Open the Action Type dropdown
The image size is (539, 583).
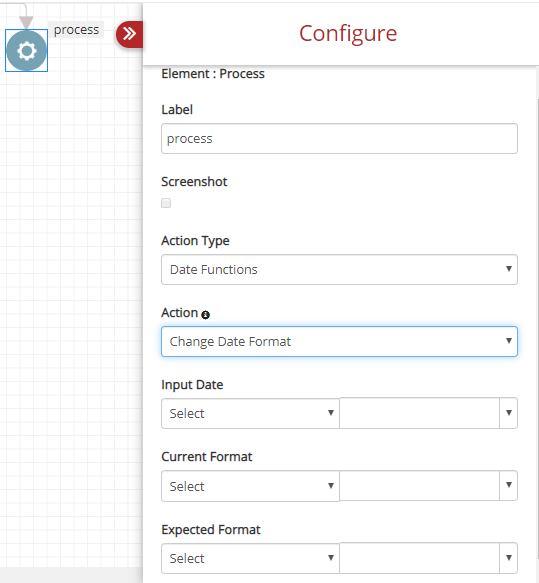pos(339,270)
